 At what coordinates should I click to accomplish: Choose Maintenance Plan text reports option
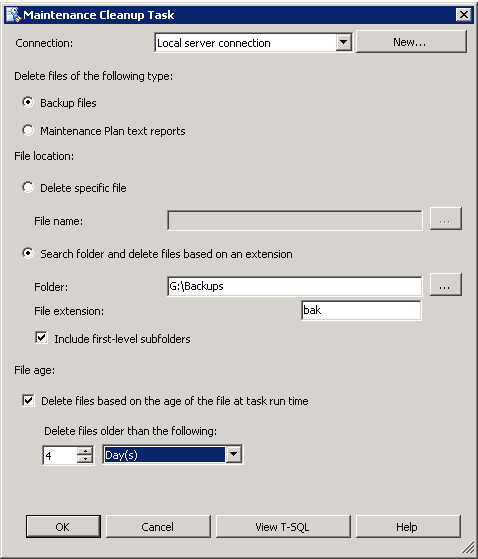(28, 130)
